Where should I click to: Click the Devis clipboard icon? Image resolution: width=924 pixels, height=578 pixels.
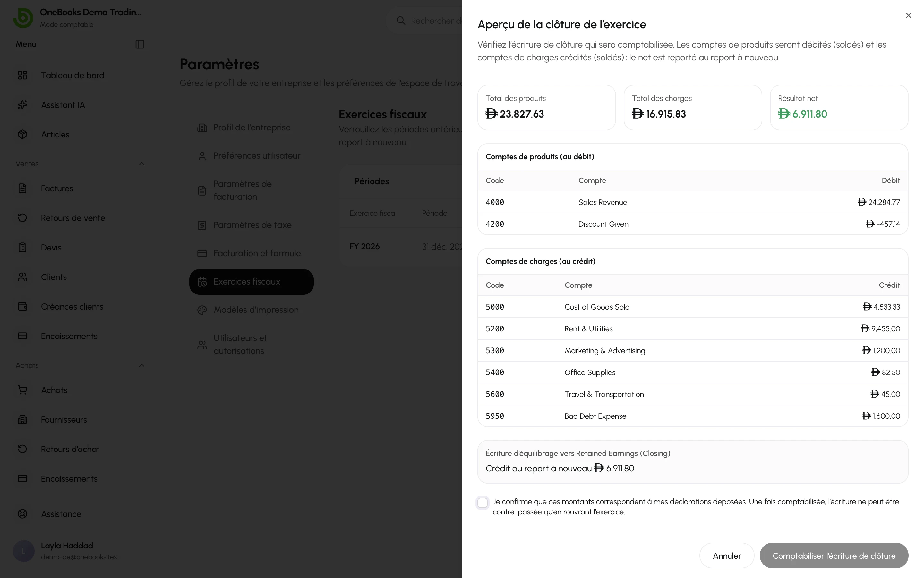22,247
